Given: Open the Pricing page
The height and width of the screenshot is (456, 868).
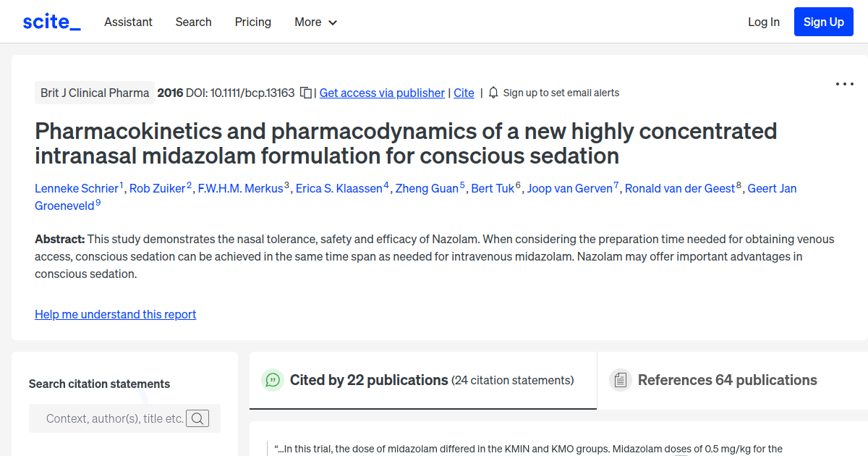Looking at the screenshot, I should click(x=252, y=22).
